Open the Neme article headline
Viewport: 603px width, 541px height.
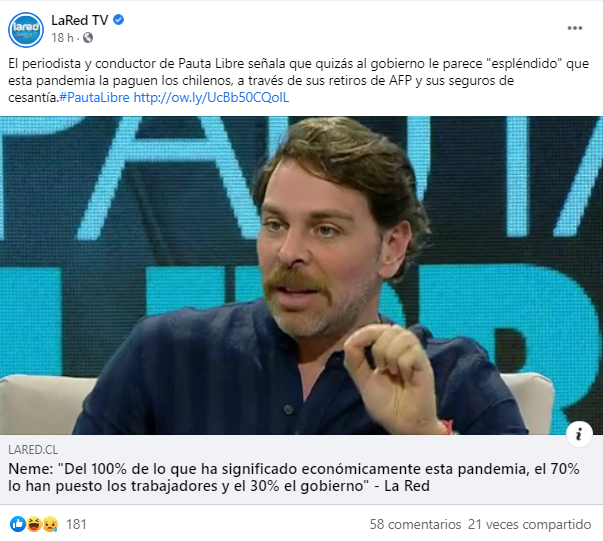(294, 477)
